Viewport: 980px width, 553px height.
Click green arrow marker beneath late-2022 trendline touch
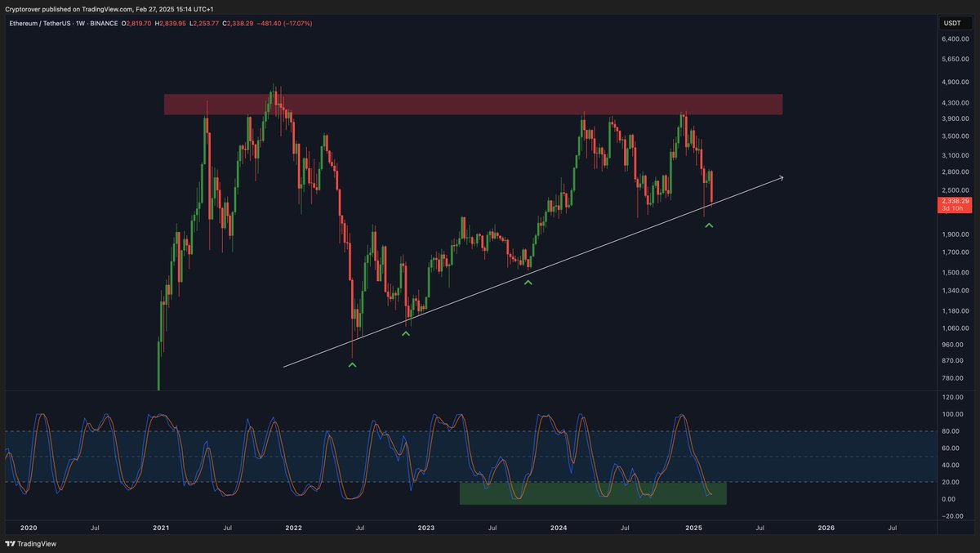406,333
